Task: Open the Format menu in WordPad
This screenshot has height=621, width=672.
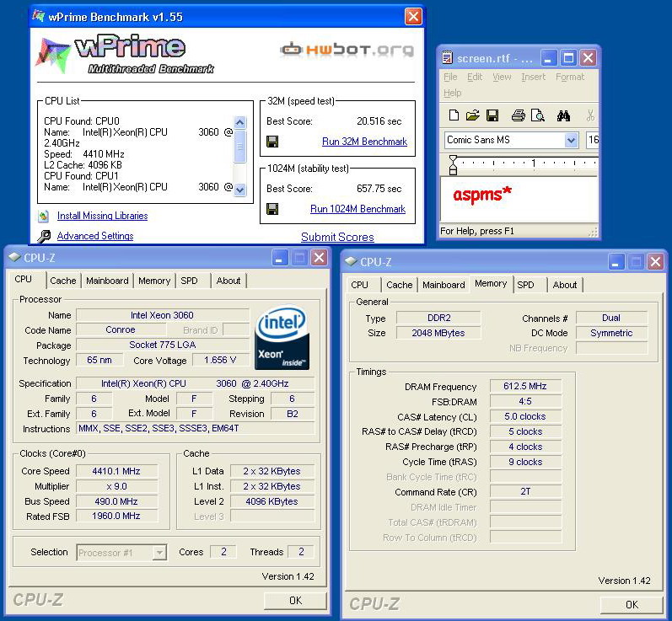Action: pyautogui.click(x=570, y=77)
